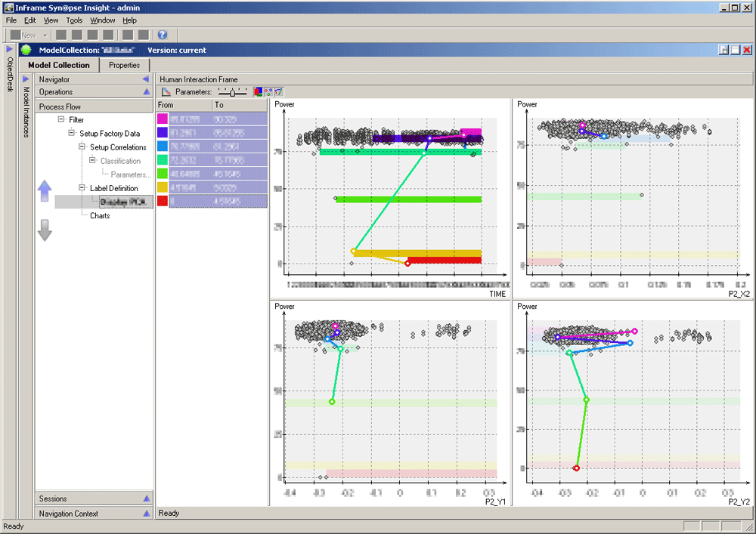The width and height of the screenshot is (756, 534).
Task: Click the blue up arrow in Process Flow
Action: pos(45,192)
